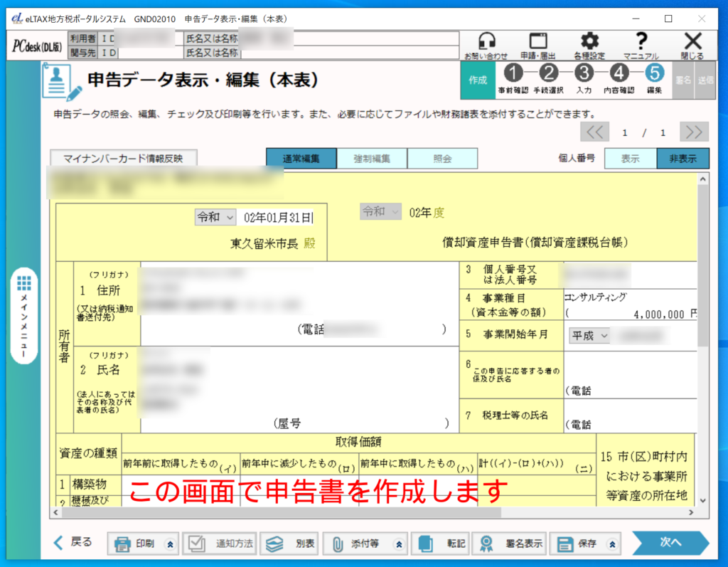
Task: Click the horizontal scrollbar under the form
Action: tap(370, 512)
